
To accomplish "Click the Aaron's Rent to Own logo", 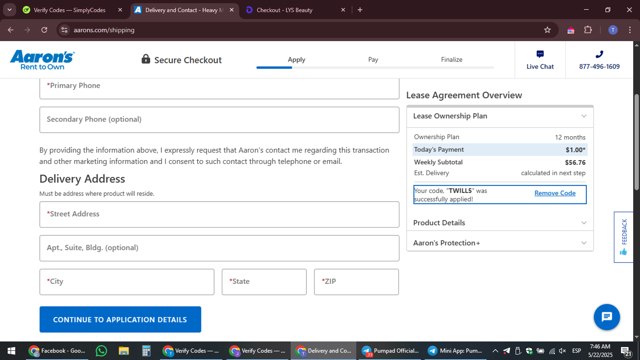I will coord(42,60).
